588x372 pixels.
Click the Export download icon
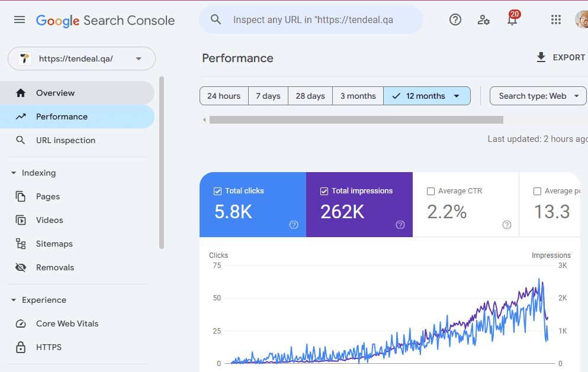tap(541, 57)
